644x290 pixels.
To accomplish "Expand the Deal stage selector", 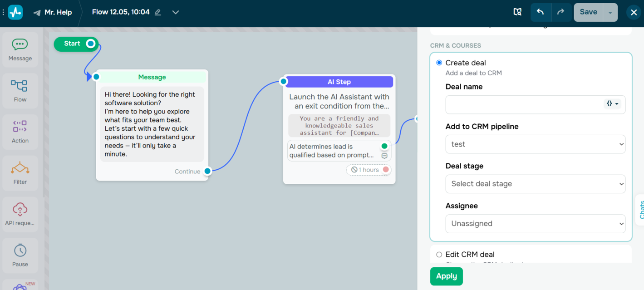I will 535,184.
